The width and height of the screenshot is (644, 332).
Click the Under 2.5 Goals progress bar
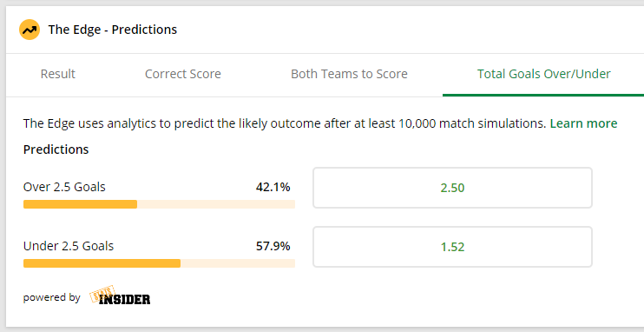point(159,263)
